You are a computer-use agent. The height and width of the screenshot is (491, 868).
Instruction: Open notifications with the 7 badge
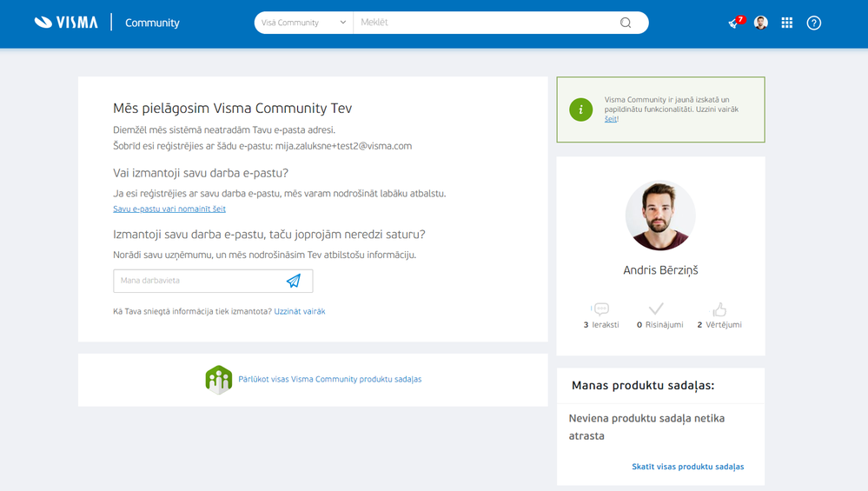[x=736, y=23]
